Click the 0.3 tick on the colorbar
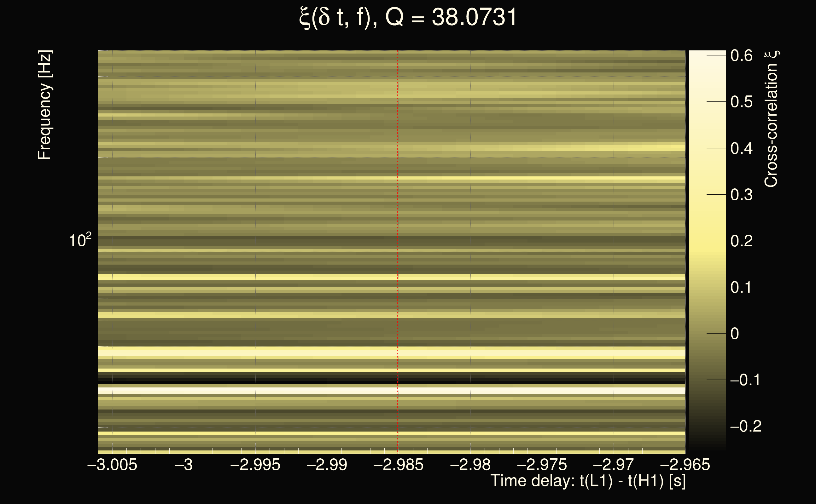The width and height of the screenshot is (816, 504). click(x=741, y=195)
